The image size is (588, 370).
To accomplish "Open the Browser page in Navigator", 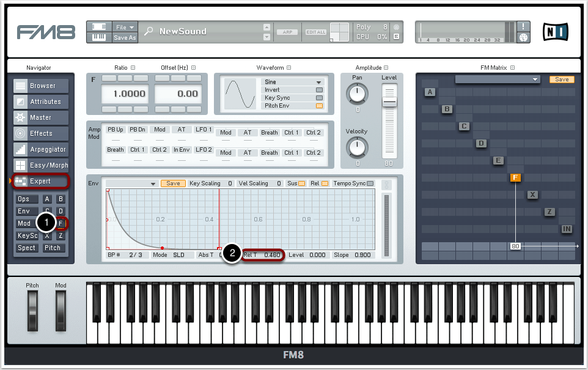I will tap(41, 86).
